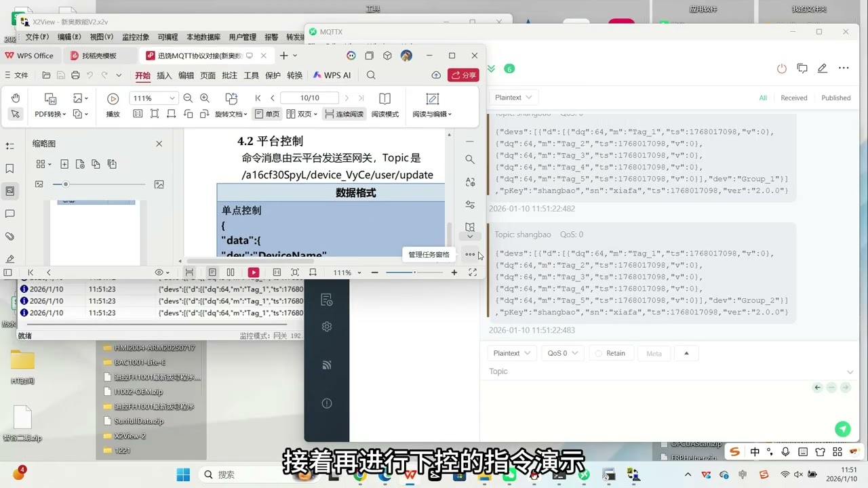Click the search icon in WPS right sidebar

(470, 159)
